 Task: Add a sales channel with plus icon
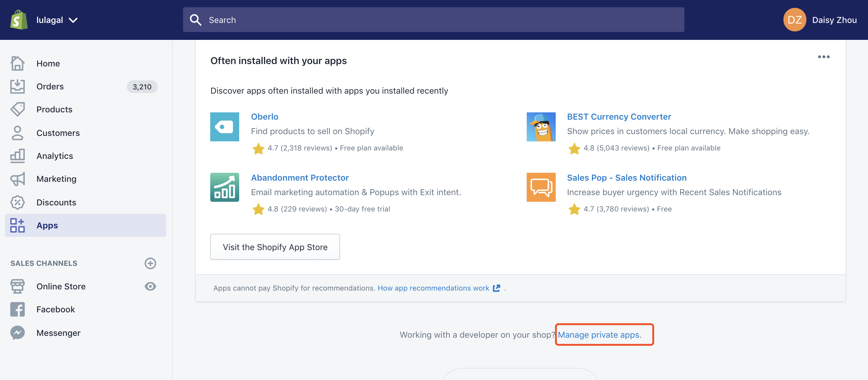point(150,263)
